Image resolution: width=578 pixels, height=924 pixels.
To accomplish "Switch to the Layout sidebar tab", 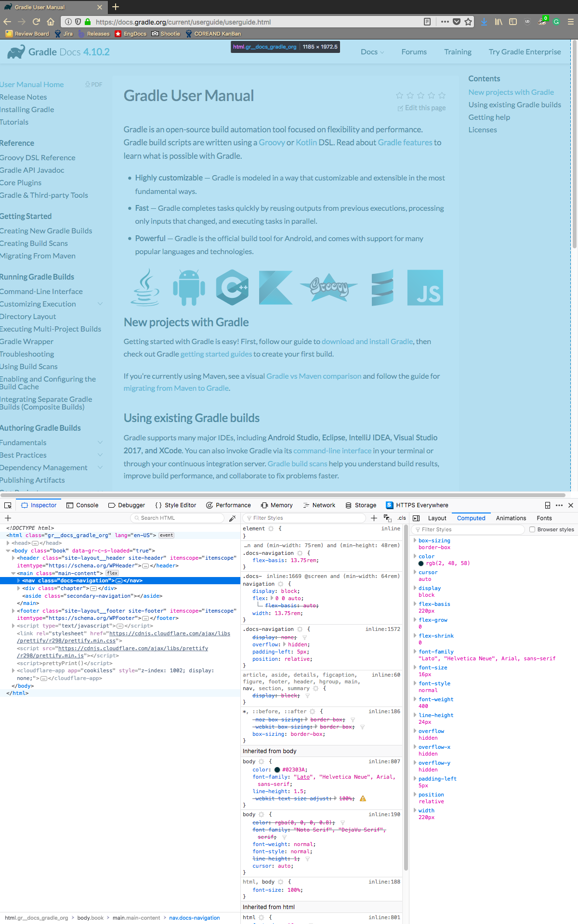I will pos(437,518).
